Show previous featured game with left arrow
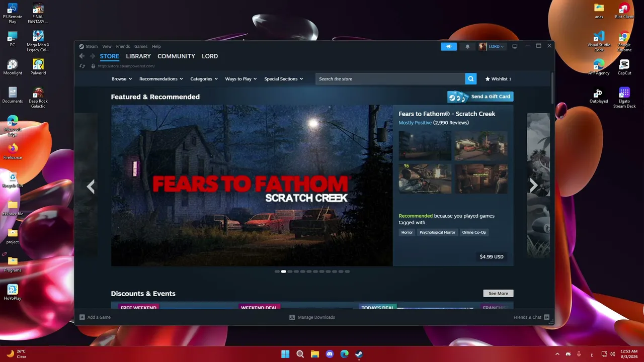The height and width of the screenshot is (362, 644). coord(91,187)
